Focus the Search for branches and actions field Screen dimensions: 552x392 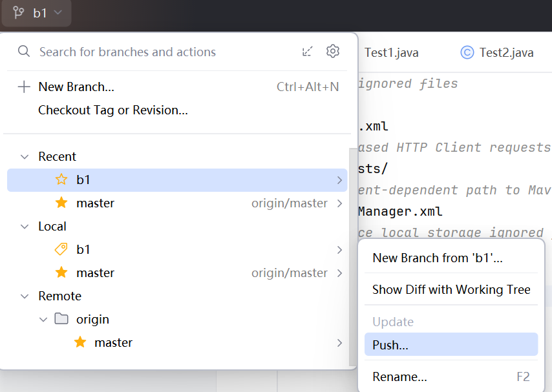pos(127,52)
